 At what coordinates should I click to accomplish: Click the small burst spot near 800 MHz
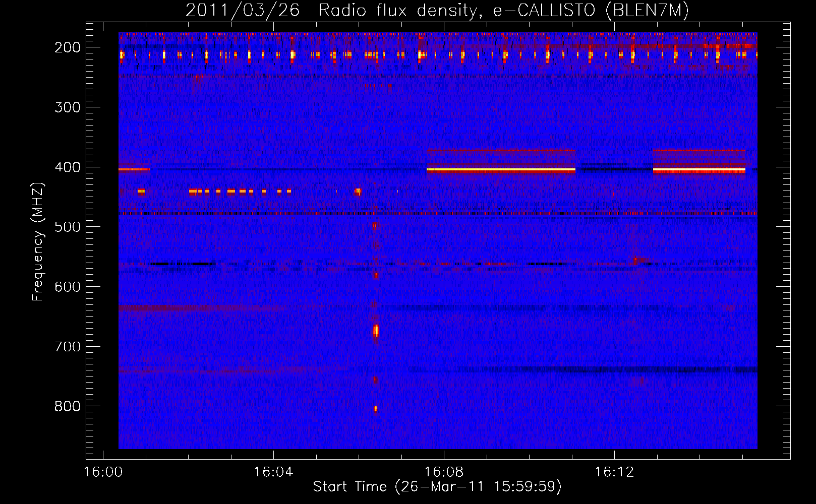(x=375, y=409)
